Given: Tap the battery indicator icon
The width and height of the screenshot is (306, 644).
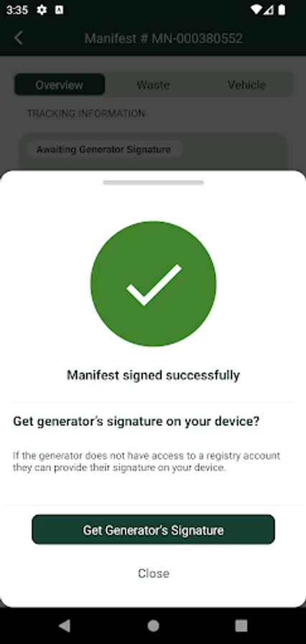Looking at the screenshot, I should [282, 10].
